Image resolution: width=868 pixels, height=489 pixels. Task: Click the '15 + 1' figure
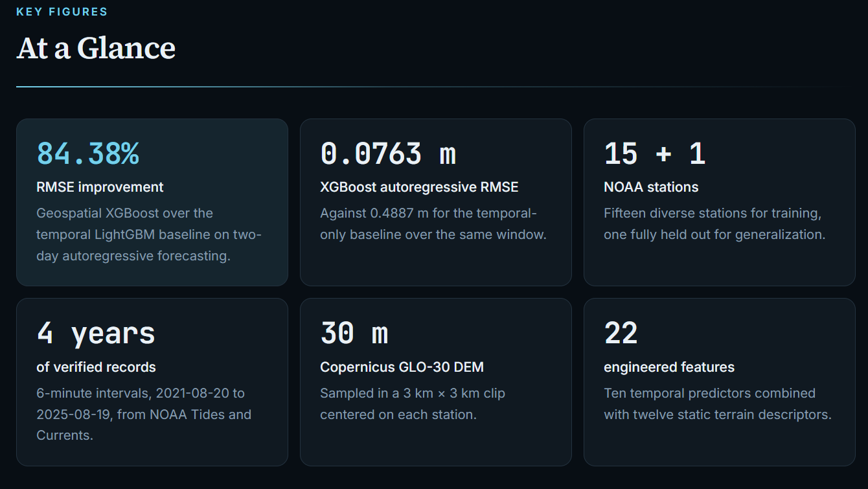click(x=655, y=154)
